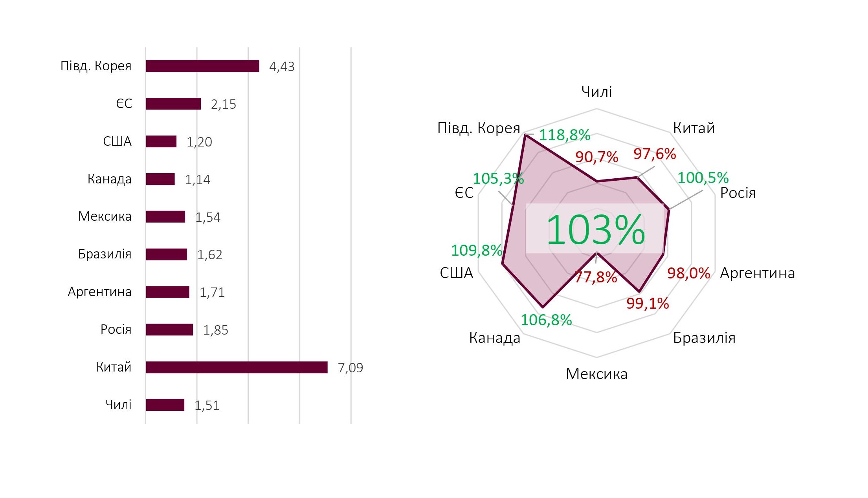The width and height of the screenshot is (868, 498).
Task: Select the 100,5% green data label
Action: 703,178
